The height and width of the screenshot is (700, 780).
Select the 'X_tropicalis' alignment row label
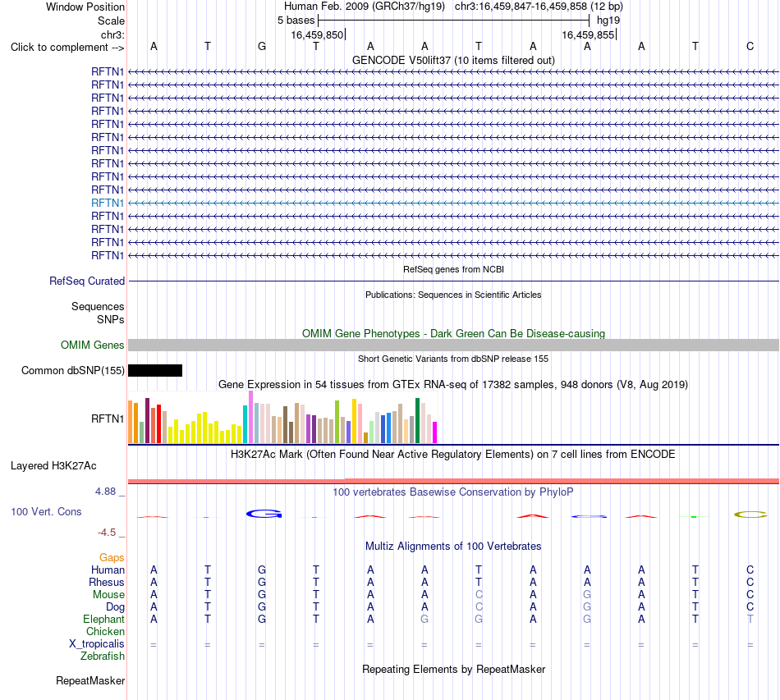(97, 644)
